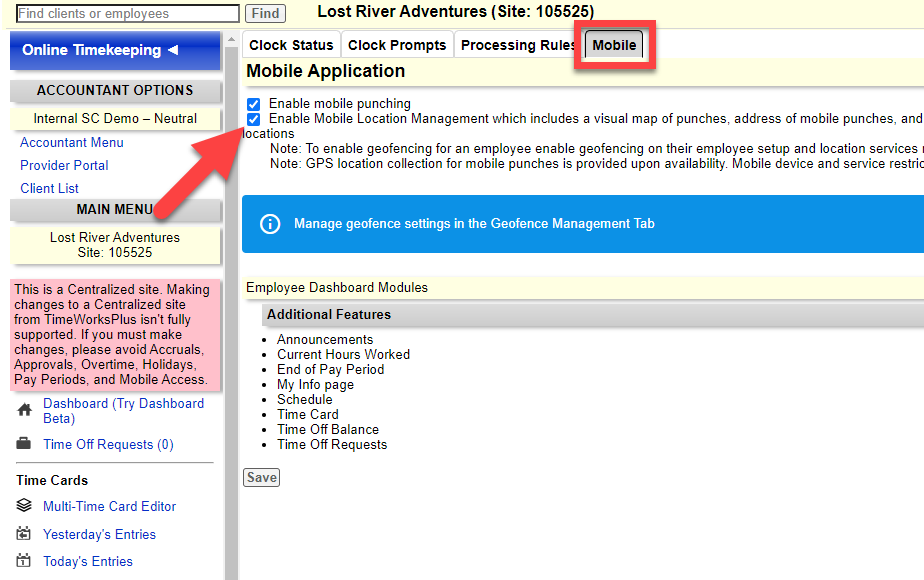The height and width of the screenshot is (580, 924).
Task: Click the Save button
Action: 262,477
